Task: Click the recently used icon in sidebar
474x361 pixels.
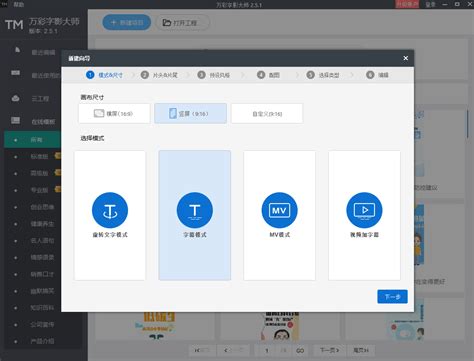Action: coord(16,73)
